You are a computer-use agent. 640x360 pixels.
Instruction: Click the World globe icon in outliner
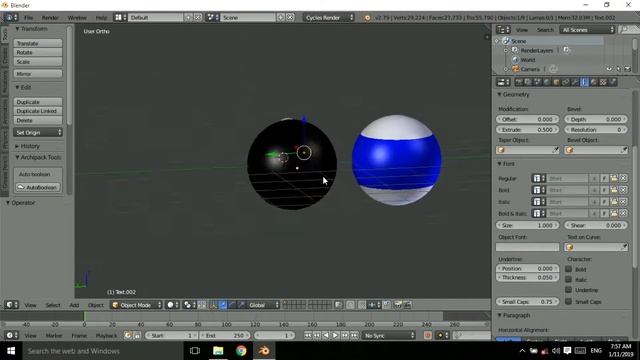pos(515,60)
